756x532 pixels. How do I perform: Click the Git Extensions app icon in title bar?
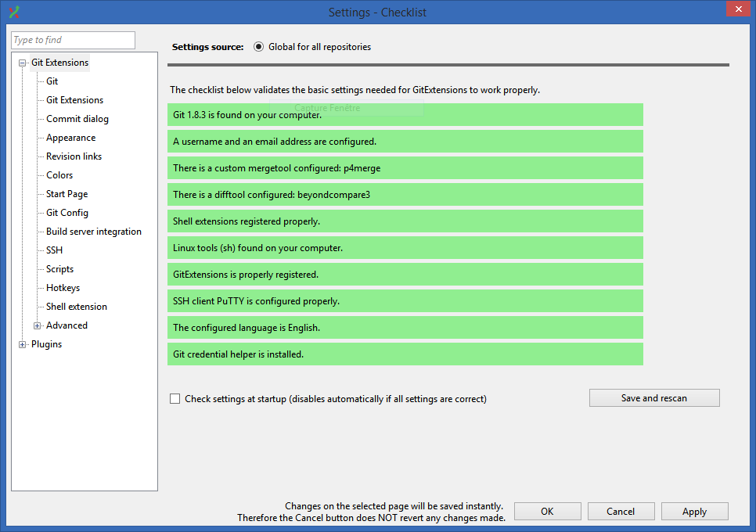click(x=14, y=12)
